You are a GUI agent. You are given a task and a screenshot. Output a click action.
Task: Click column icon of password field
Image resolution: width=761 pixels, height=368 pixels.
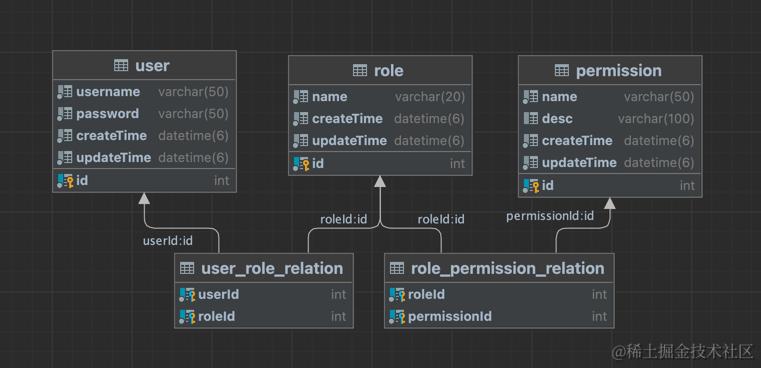pyautogui.click(x=65, y=114)
